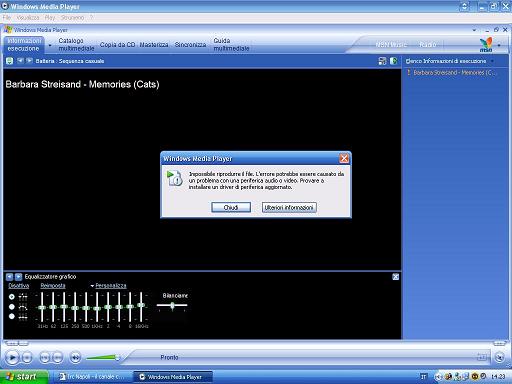Click the mute speaker icon
Viewport: 512px width, 384px height.
(x=75, y=358)
